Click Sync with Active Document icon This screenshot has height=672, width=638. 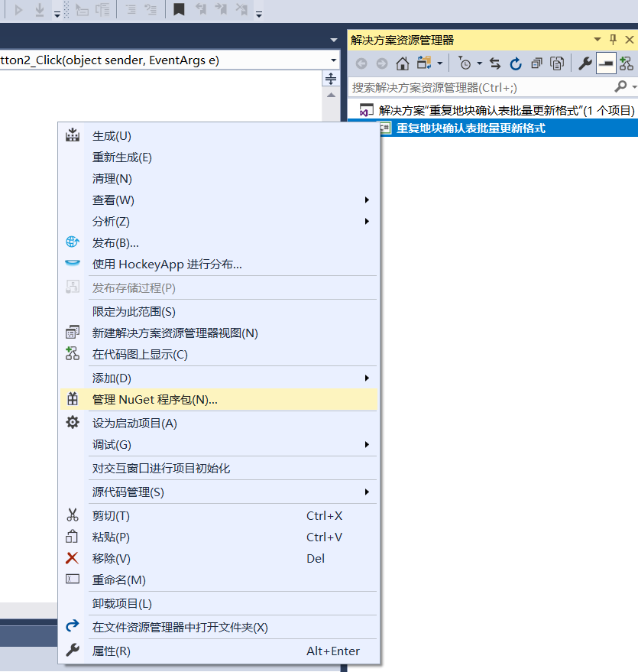(x=494, y=63)
